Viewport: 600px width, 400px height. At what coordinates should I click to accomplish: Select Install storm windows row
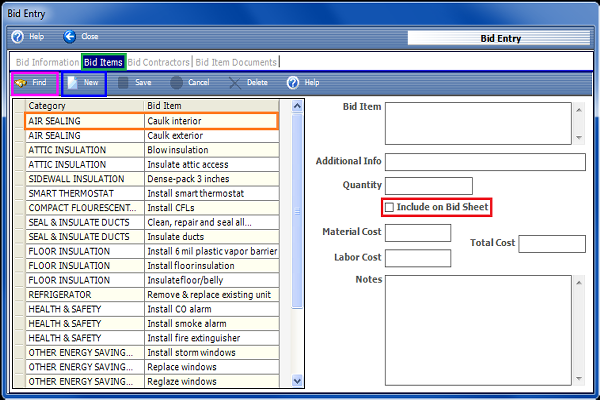click(152, 353)
